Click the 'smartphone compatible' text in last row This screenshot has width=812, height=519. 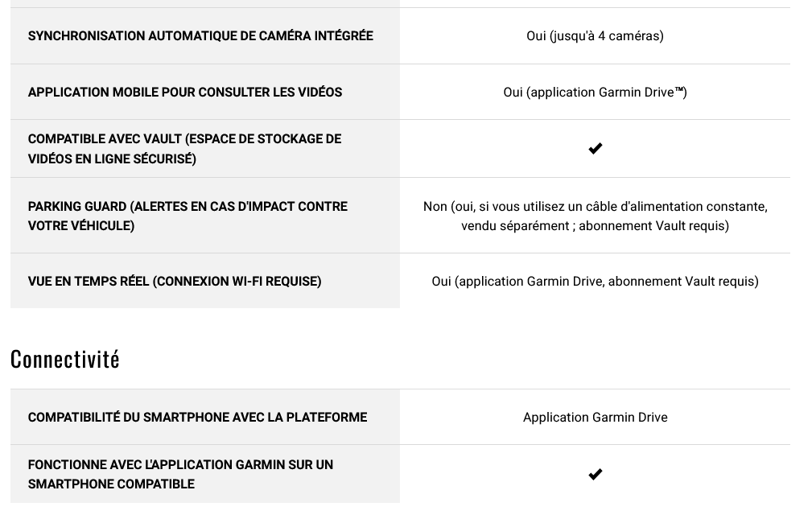(x=111, y=484)
